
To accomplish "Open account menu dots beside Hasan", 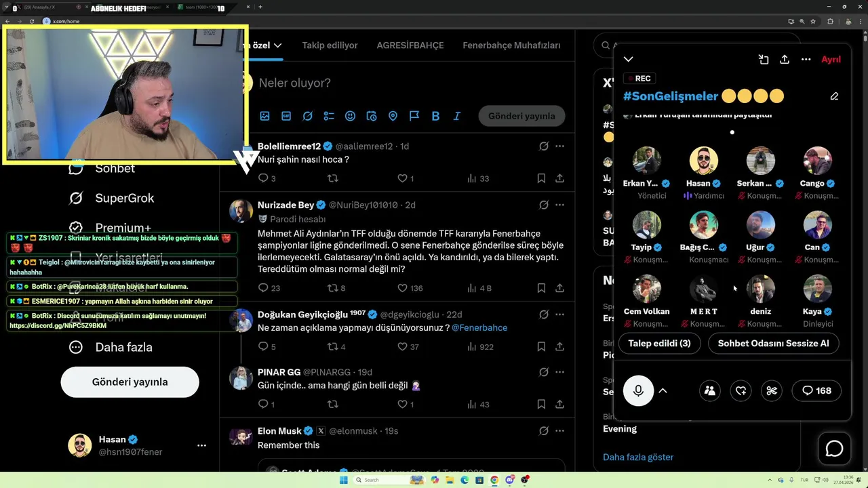I will point(201,445).
